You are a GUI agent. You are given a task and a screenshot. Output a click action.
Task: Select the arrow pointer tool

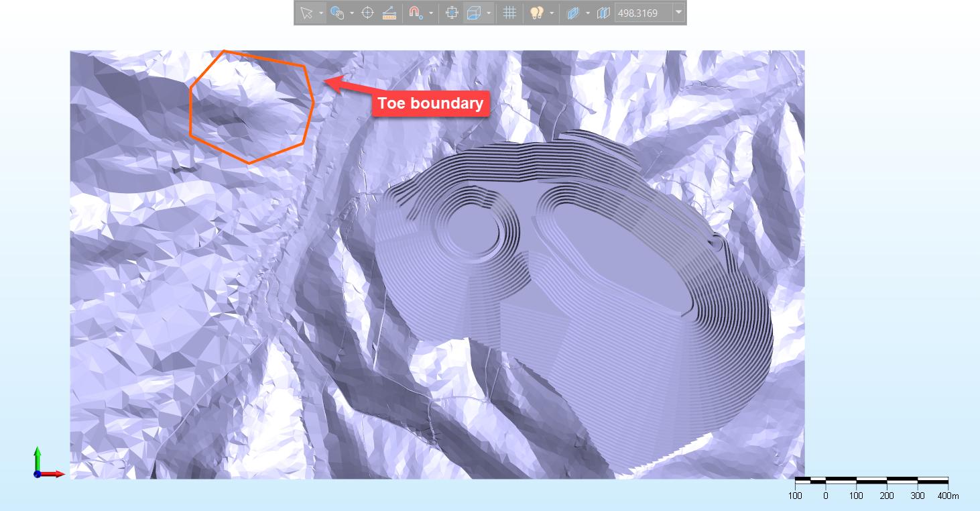(x=306, y=13)
